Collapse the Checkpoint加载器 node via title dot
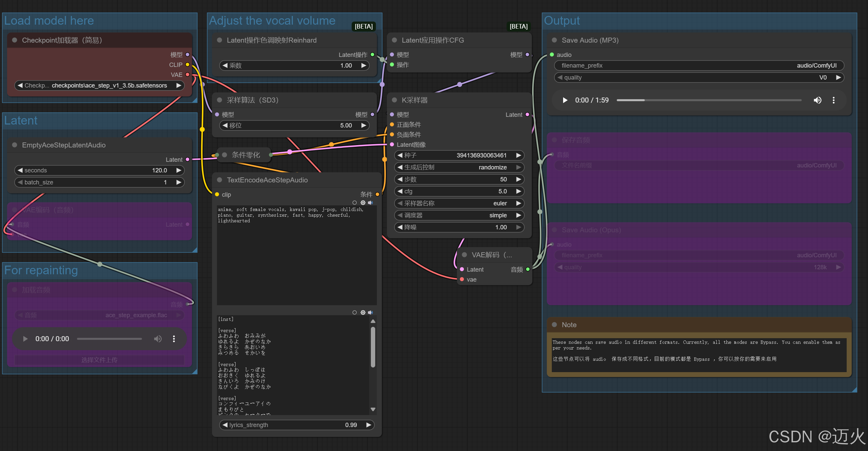868x451 pixels. point(14,40)
